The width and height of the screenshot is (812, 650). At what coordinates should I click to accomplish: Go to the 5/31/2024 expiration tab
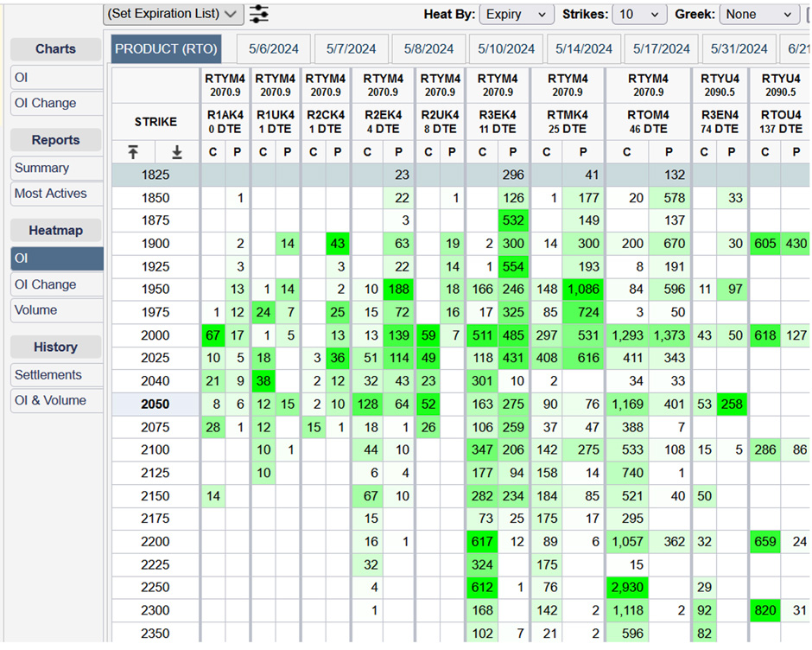pyautogui.click(x=739, y=49)
